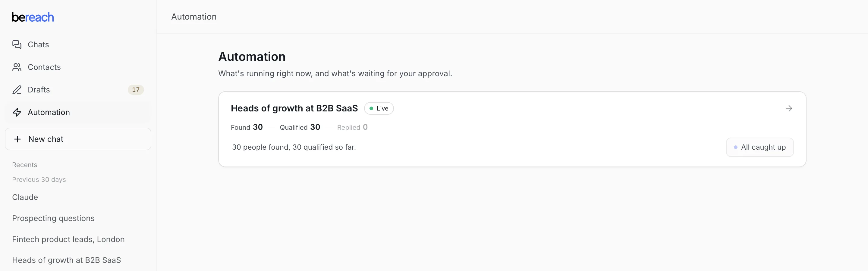Viewport: 868px width, 271px height.
Task: Click the Contacts people icon
Action: click(x=17, y=67)
